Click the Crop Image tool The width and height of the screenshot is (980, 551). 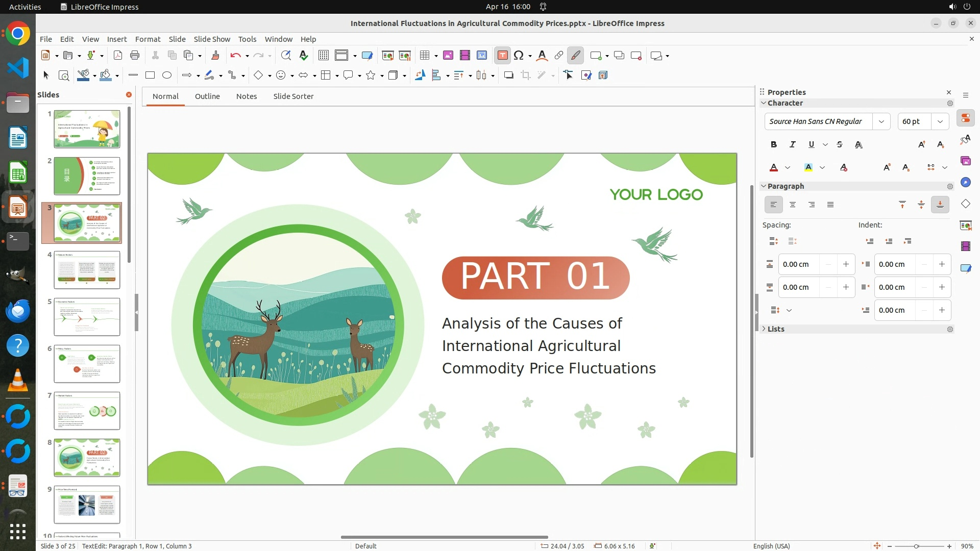[525, 76]
